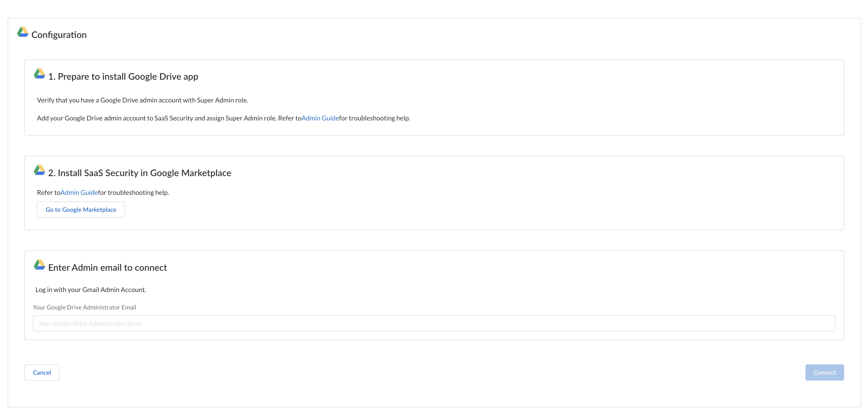
Task: Click the Google Drive icon beside Configuration
Action: (x=23, y=32)
